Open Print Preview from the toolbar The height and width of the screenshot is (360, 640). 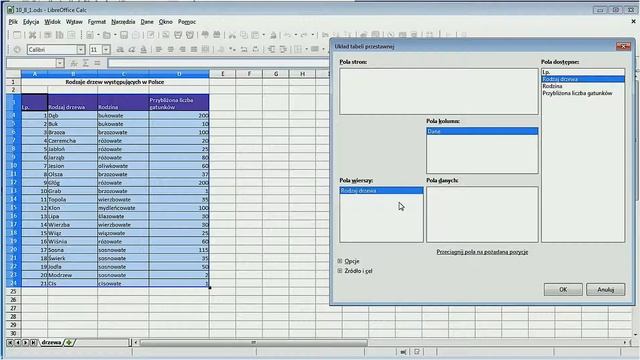coord(190,36)
